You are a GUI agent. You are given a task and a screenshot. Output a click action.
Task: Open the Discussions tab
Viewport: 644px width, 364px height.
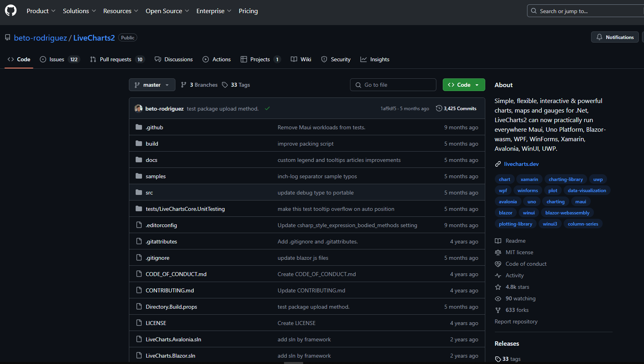click(174, 59)
